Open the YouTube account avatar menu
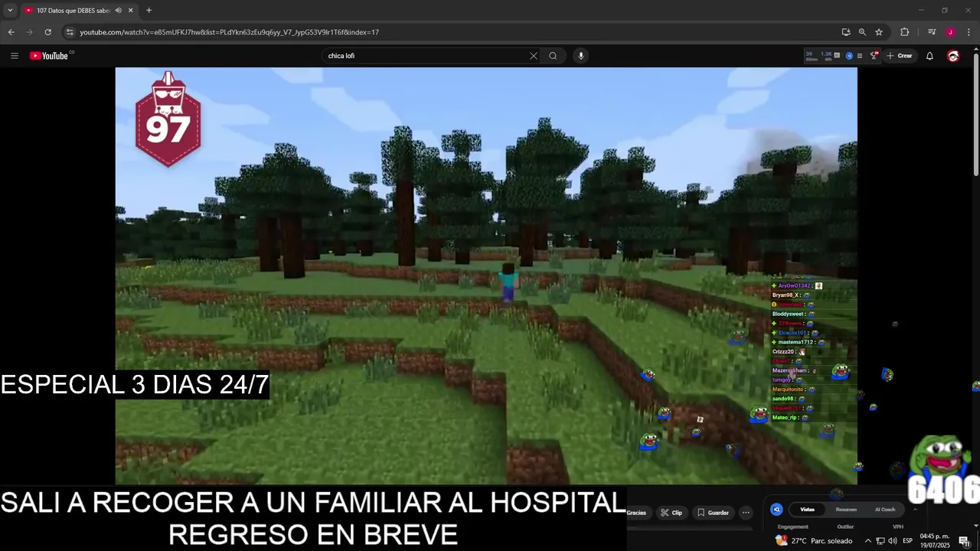This screenshot has height=551, width=980. pyautogui.click(x=953, y=56)
